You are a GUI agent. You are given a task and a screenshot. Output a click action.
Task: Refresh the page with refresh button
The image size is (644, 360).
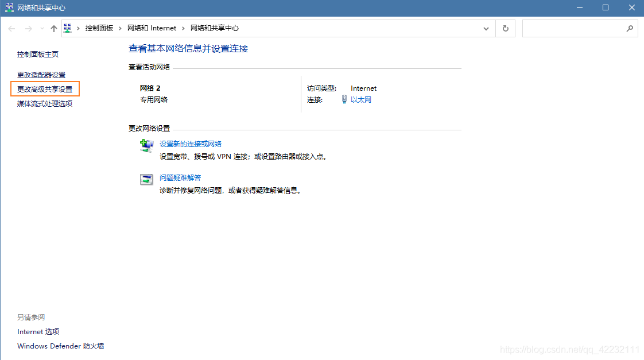click(506, 28)
